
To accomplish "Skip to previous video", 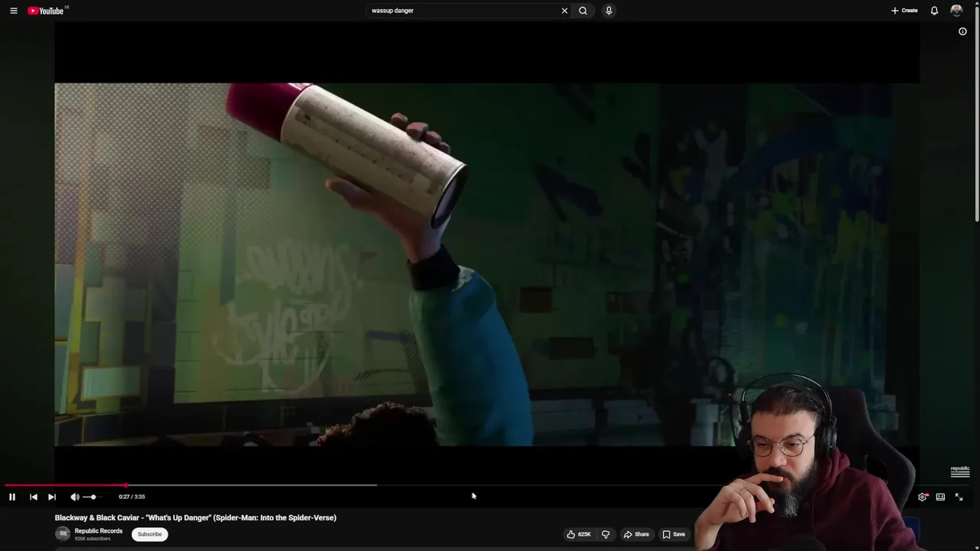I will pyautogui.click(x=34, y=497).
